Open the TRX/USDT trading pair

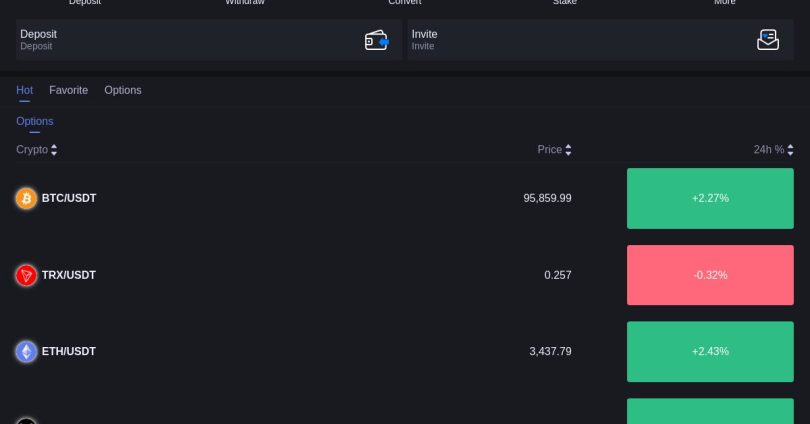[69, 275]
